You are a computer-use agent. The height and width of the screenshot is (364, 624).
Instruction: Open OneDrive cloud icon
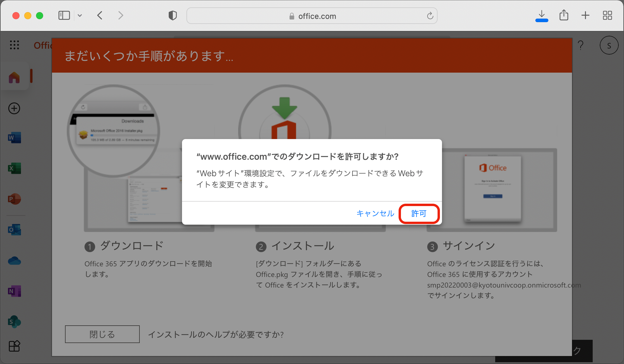point(14,261)
